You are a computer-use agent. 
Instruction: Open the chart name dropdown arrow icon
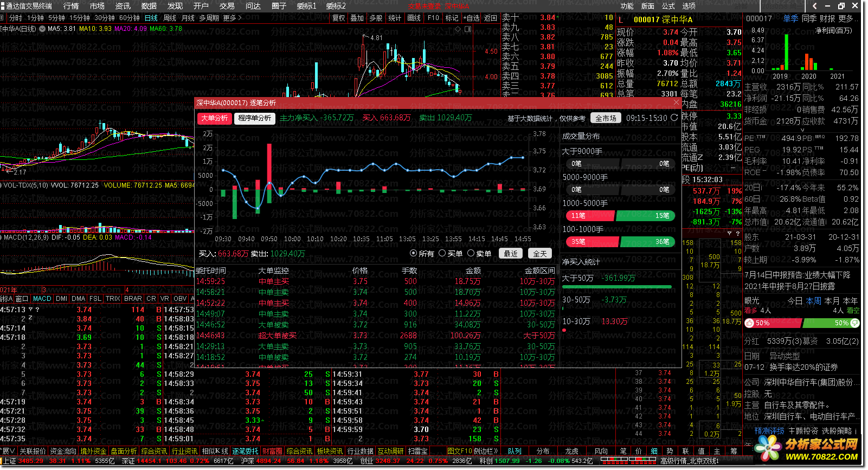pyautogui.click(x=42, y=29)
